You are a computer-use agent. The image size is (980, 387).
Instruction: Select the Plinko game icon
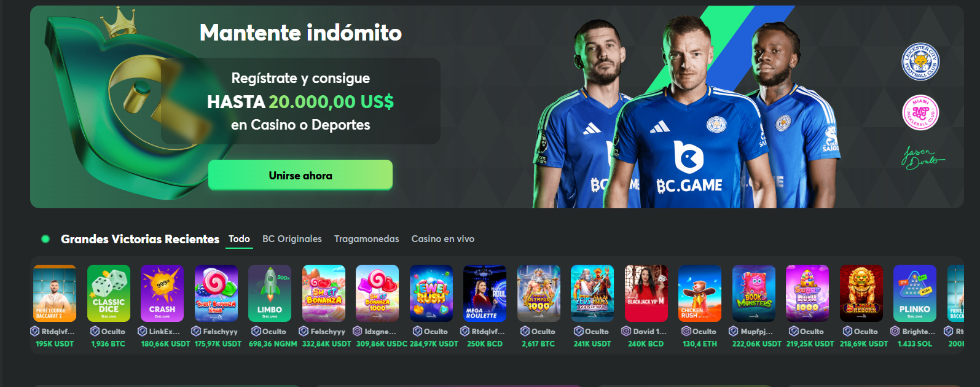click(x=915, y=293)
